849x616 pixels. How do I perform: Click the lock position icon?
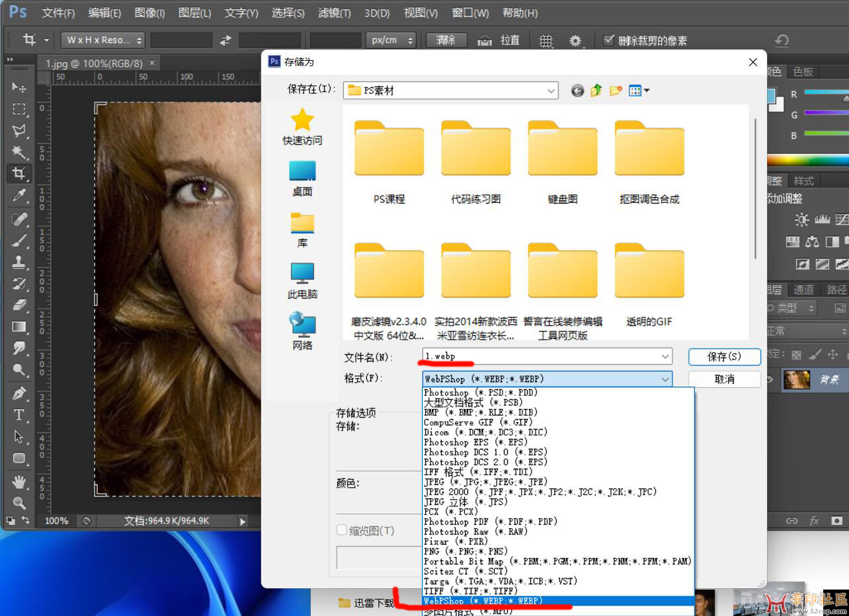(x=833, y=355)
